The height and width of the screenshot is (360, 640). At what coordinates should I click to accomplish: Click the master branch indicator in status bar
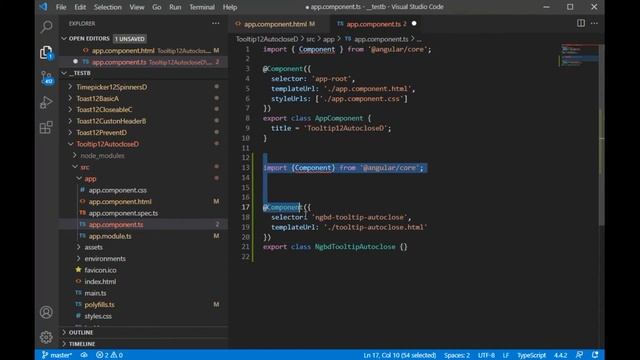tap(57, 355)
